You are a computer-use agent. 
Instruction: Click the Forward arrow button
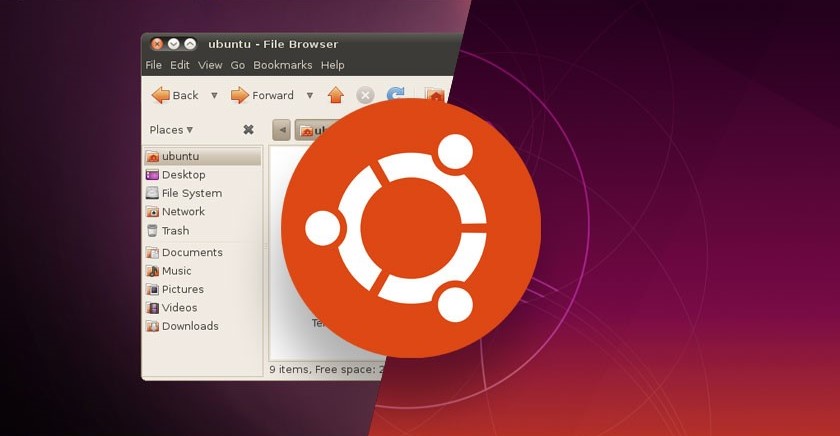[262, 96]
